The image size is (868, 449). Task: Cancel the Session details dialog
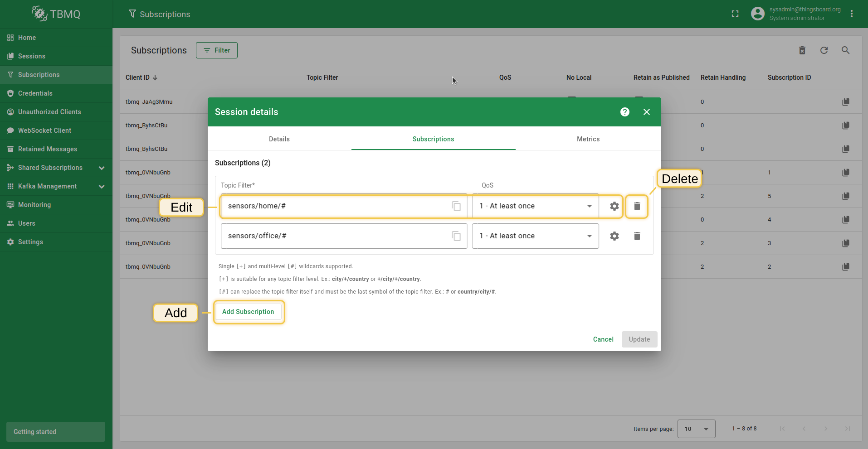pos(603,339)
